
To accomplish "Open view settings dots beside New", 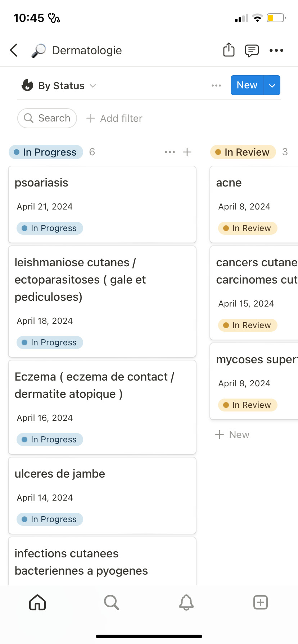I will click(x=216, y=86).
